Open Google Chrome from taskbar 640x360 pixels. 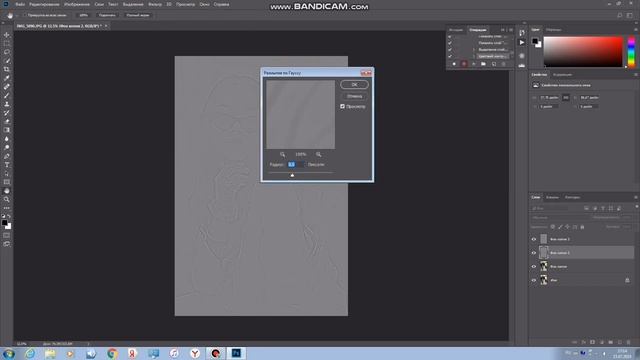(x=112, y=353)
